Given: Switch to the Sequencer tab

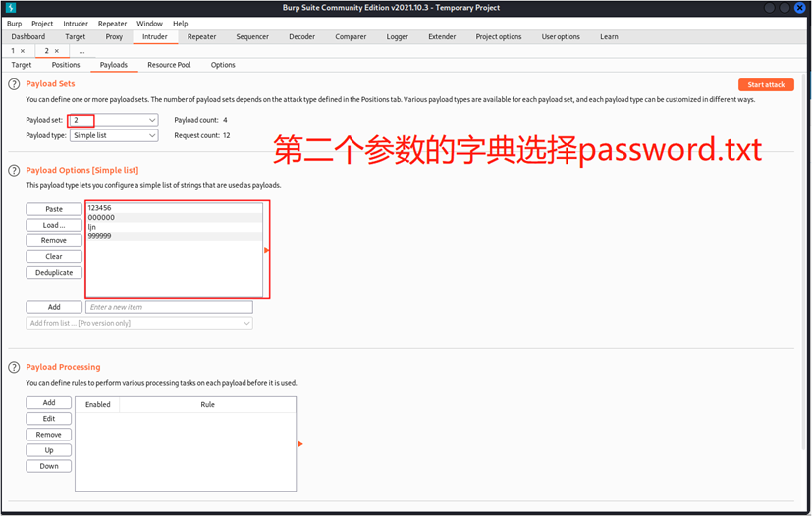Looking at the screenshot, I should [252, 37].
